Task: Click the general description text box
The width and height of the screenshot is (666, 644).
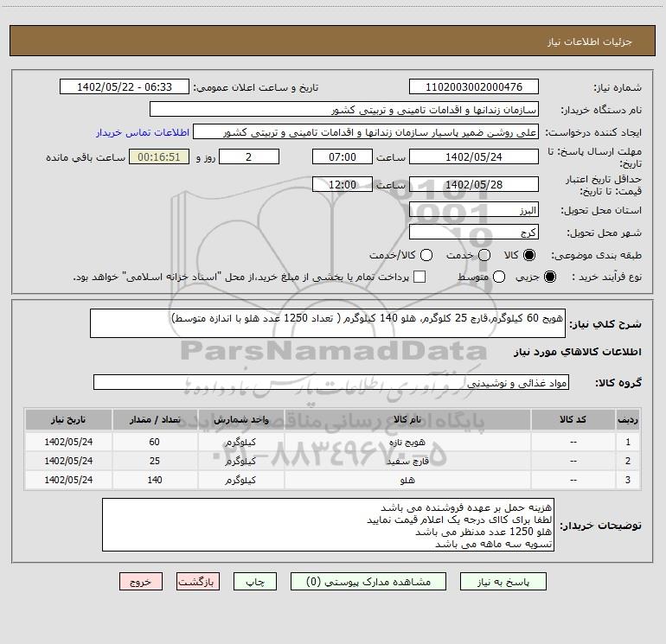Action: [328, 323]
